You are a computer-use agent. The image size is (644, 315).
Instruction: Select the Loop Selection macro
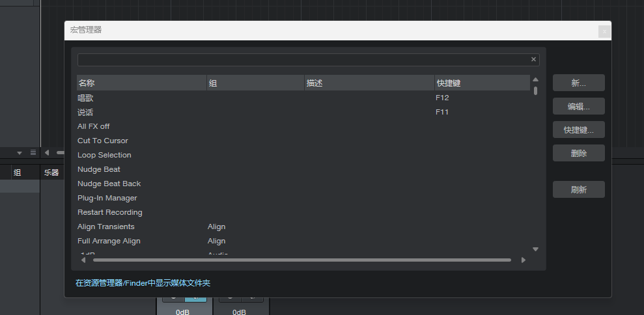[303, 156]
